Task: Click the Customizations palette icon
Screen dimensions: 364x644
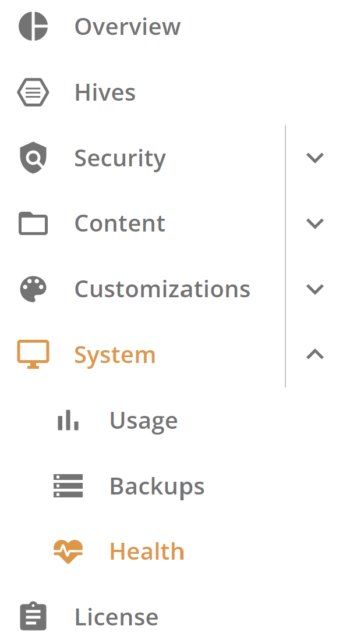Action: [x=33, y=289]
